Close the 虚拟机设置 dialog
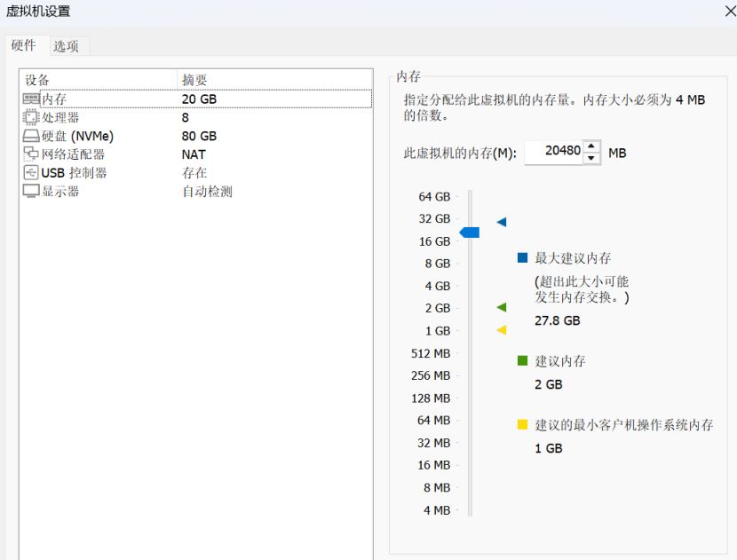The image size is (737, 560). pos(731,12)
